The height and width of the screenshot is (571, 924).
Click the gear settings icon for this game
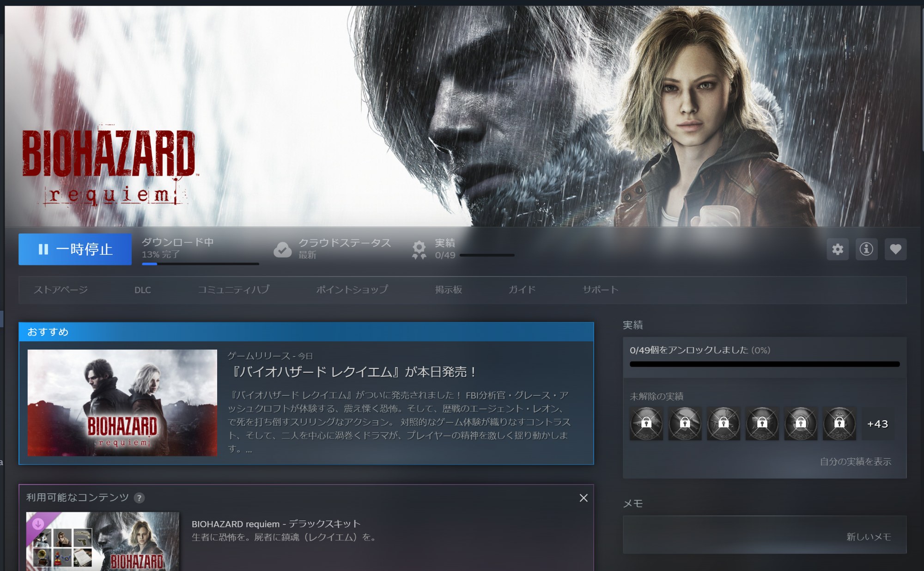(x=838, y=250)
